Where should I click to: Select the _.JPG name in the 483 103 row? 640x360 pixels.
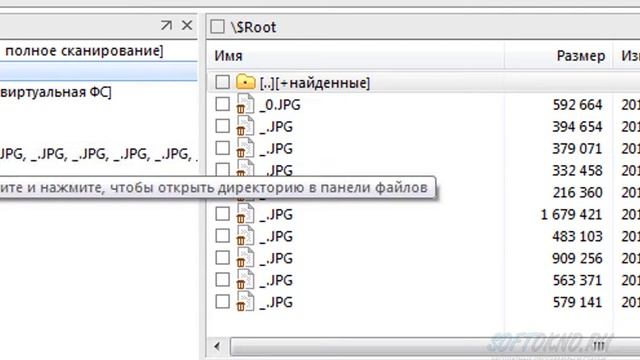(276, 237)
